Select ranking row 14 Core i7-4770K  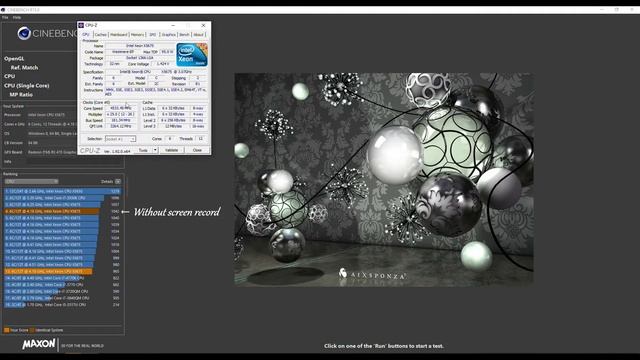tap(63, 278)
